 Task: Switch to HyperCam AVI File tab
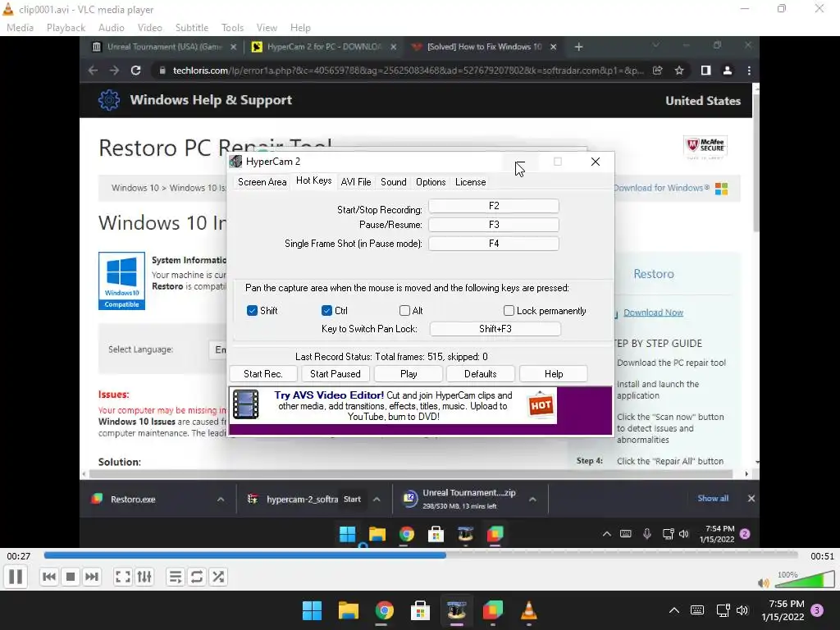click(356, 182)
